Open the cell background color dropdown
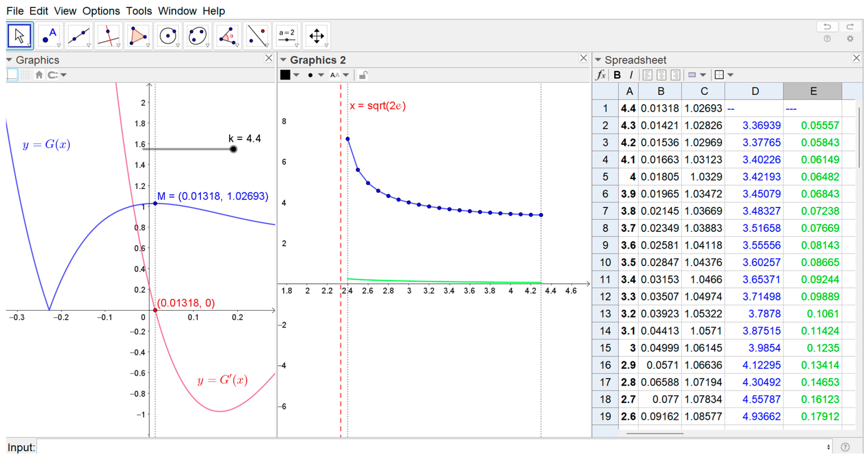868x460 pixels. [703, 75]
